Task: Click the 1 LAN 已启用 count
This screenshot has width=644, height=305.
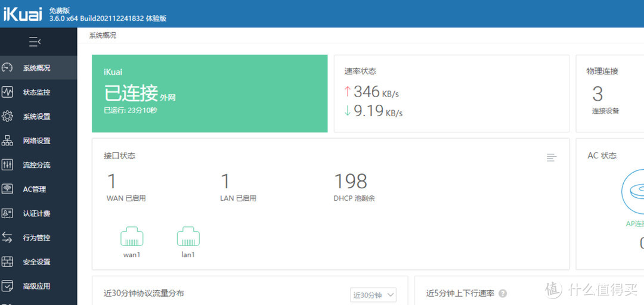Action: coord(238,188)
